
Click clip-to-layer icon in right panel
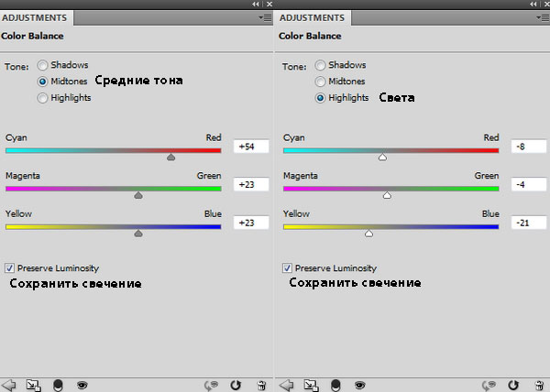coord(335,386)
